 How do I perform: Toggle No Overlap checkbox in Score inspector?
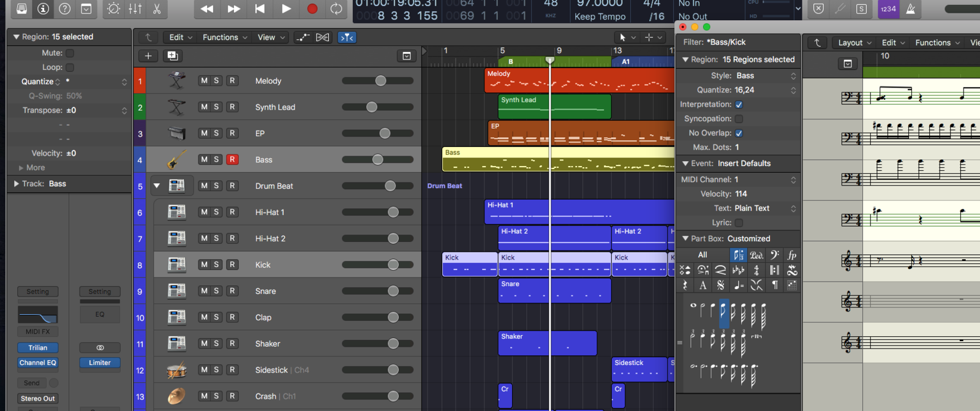(x=739, y=134)
